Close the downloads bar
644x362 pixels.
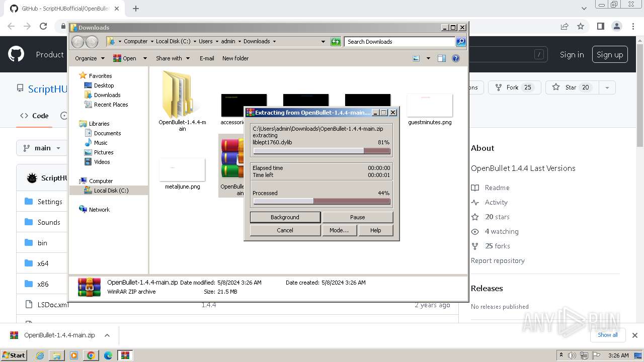(x=635, y=335)
